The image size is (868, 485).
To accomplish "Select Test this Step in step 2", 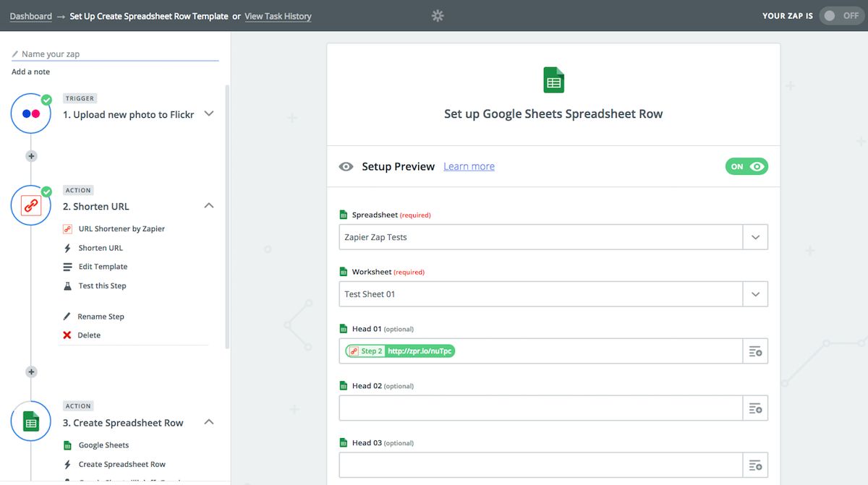I will [102, 286].
